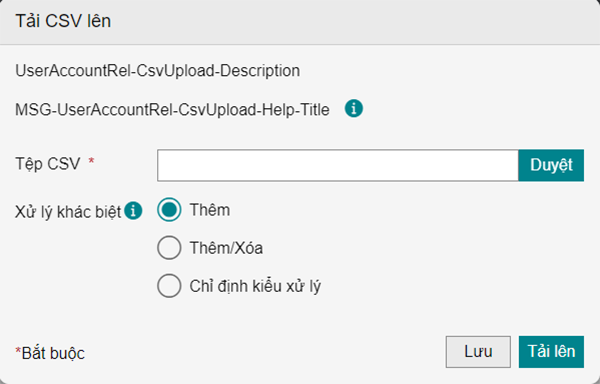Click the Tệp CSV field label
Screen dimensions: 600x384
(48, 164)
